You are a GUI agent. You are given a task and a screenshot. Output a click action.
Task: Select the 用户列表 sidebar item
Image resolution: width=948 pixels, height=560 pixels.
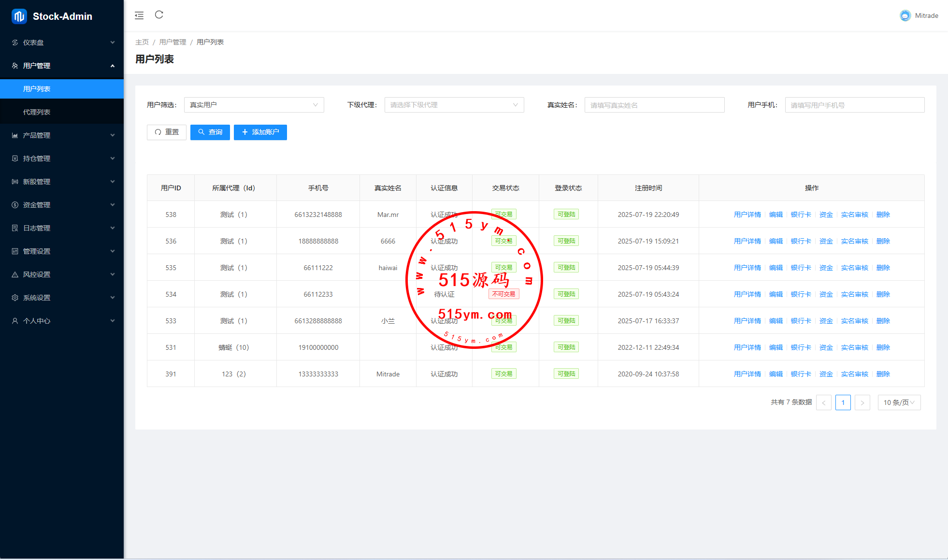(x=37, y=89)
